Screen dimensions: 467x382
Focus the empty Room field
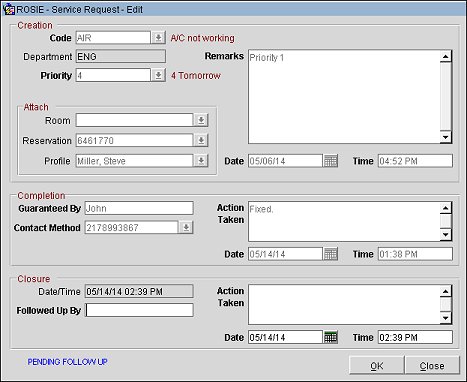coord(134,120)
